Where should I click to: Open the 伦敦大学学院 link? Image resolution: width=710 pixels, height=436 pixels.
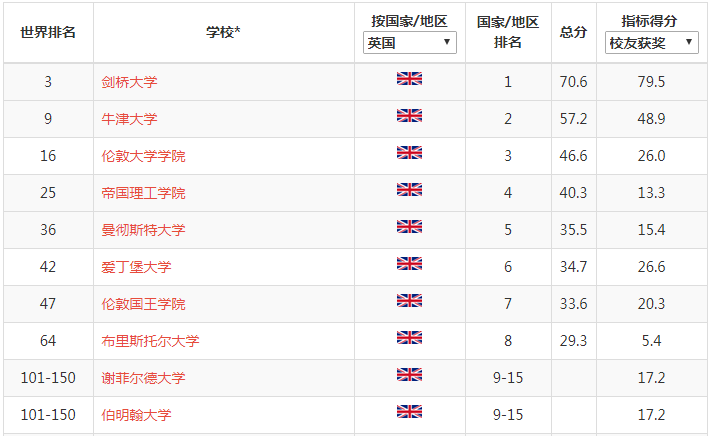[x=143, y=156]
